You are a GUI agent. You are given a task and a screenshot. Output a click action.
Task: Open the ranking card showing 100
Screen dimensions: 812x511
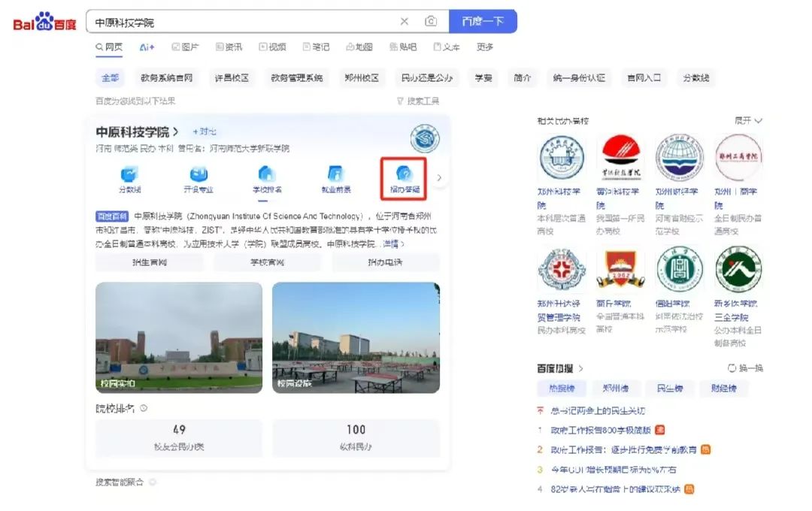tap(356, 438)
